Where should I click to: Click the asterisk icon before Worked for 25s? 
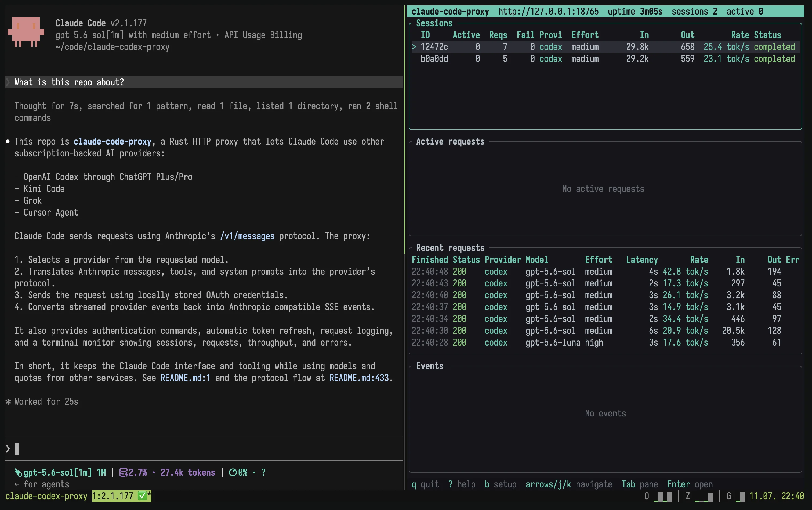click(x=8, y=402)
